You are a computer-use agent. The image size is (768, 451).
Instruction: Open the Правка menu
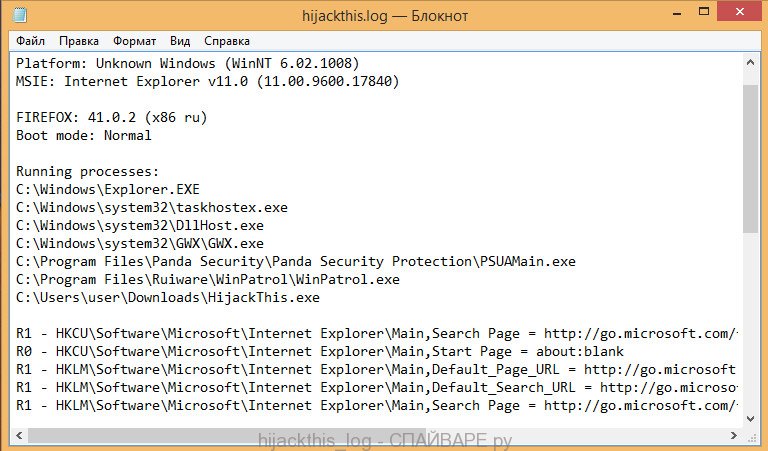79,41
